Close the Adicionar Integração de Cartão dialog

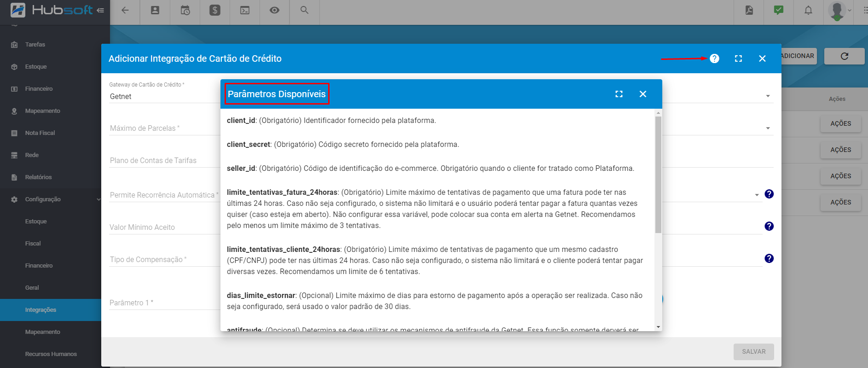click(x=762, y=58)
